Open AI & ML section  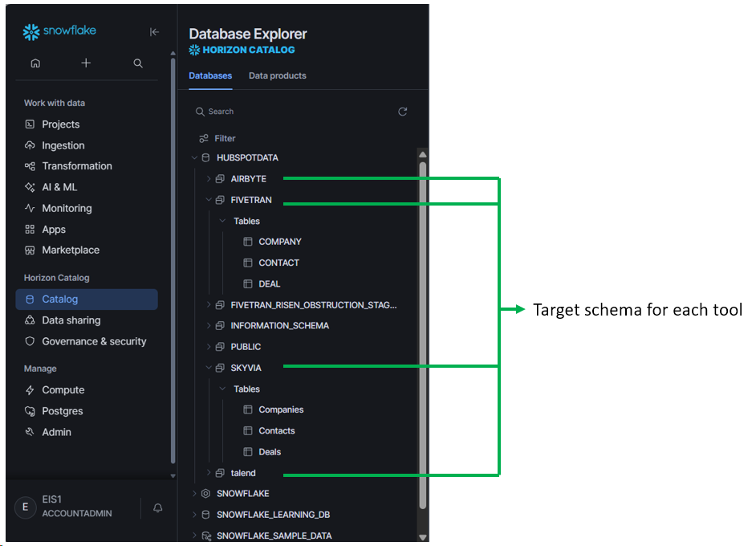[x=87, y=187]
